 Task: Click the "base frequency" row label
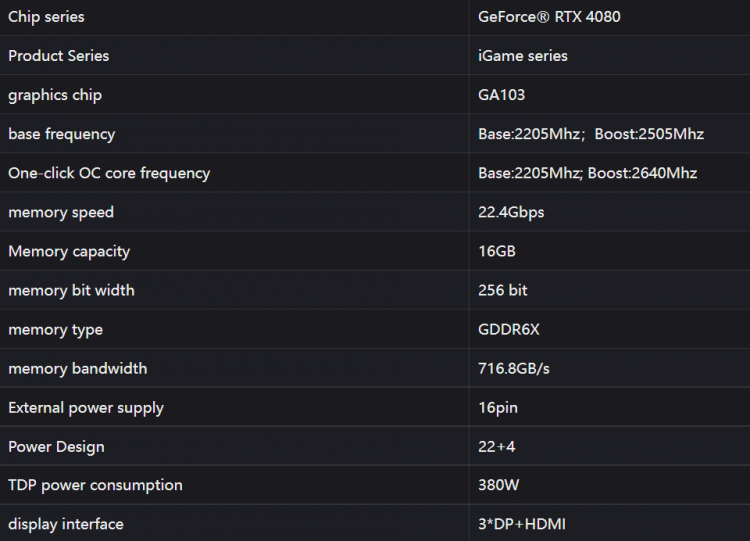[x=61, y=134]
